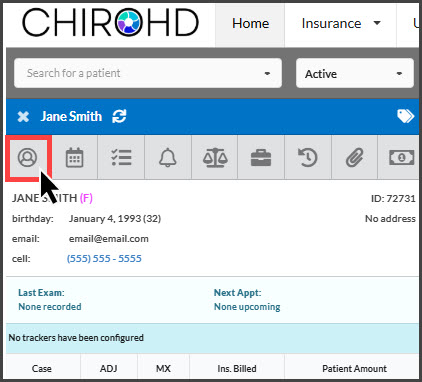Click the No trackers have been configured bar
This screenshot has width=422, height=382.
coord(212,338)
